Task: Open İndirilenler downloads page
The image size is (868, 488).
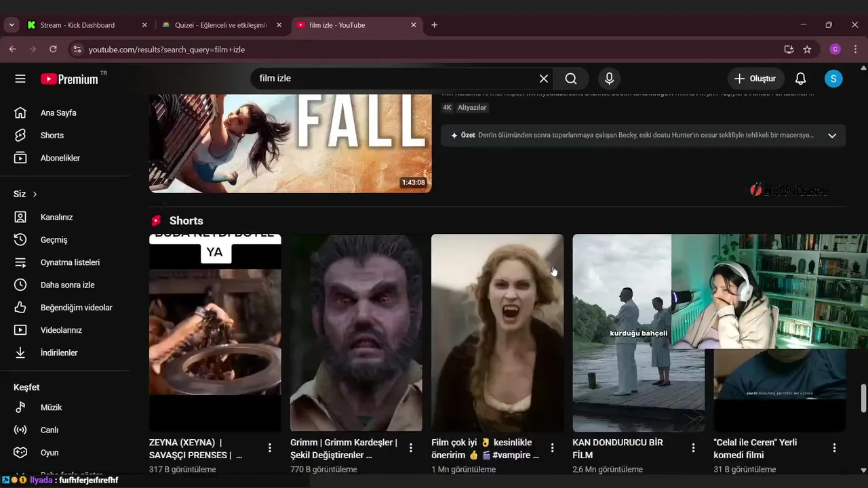Action: tap(65, 352)
